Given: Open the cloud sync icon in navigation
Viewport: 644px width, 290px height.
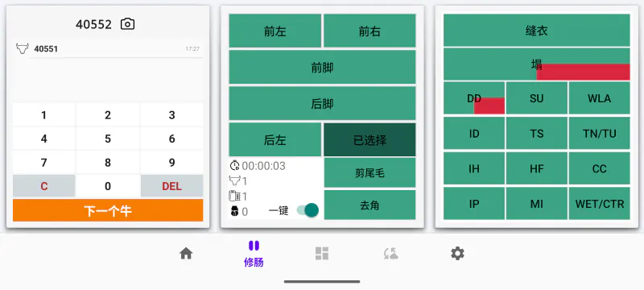Looking at the screenshot, I should click(390, 254).
